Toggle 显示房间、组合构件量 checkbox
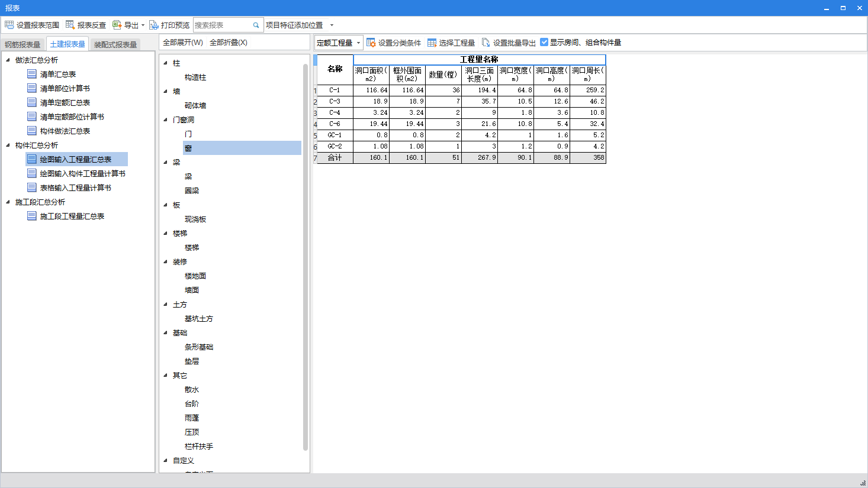Screen dimensions: 868x488 (544, 42)
